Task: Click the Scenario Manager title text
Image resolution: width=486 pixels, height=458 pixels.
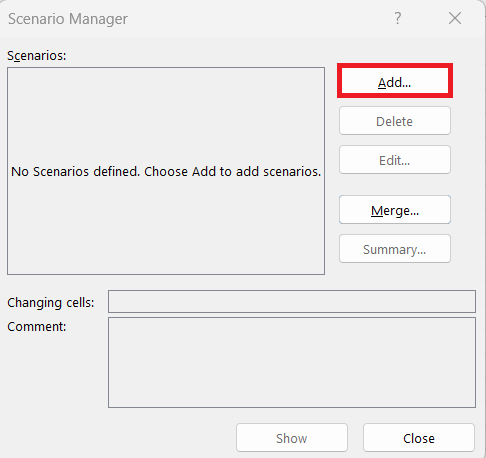Action: pos(68,19)
